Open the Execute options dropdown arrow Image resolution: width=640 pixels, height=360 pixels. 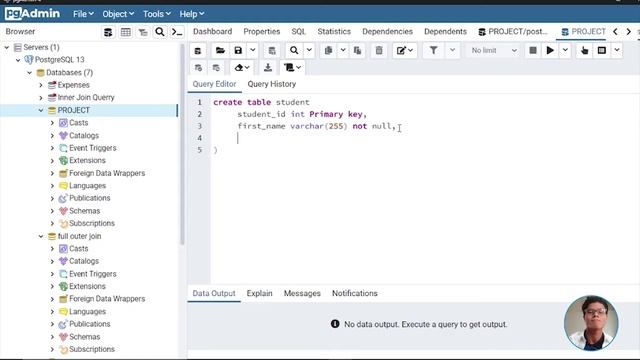coord(565,51)
